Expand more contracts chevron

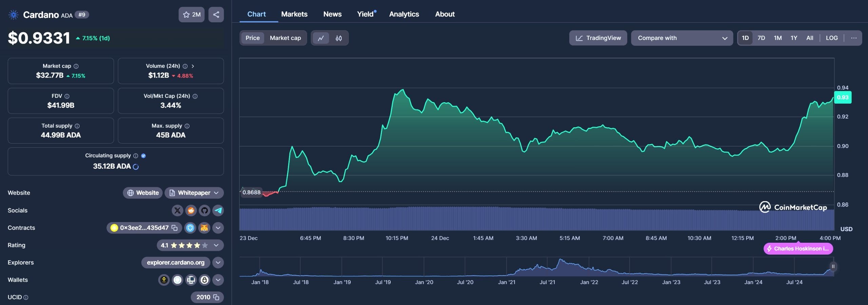pos(218,228)
